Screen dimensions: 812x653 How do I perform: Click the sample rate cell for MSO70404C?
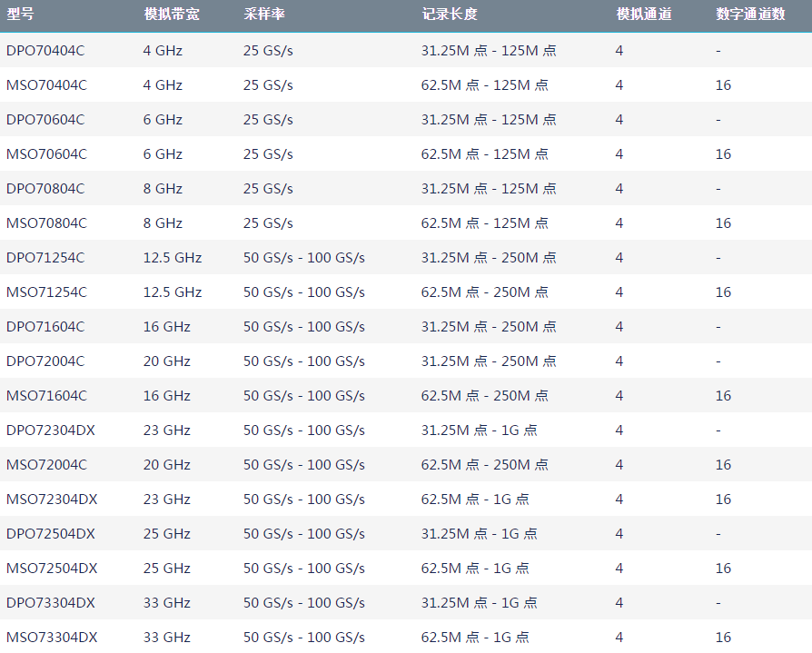coord(268,85)
